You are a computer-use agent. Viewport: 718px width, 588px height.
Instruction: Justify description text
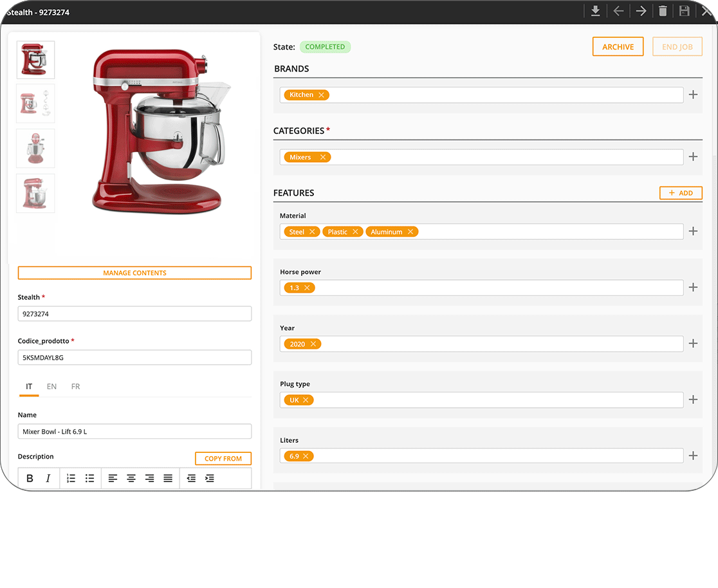coord(168,478)
